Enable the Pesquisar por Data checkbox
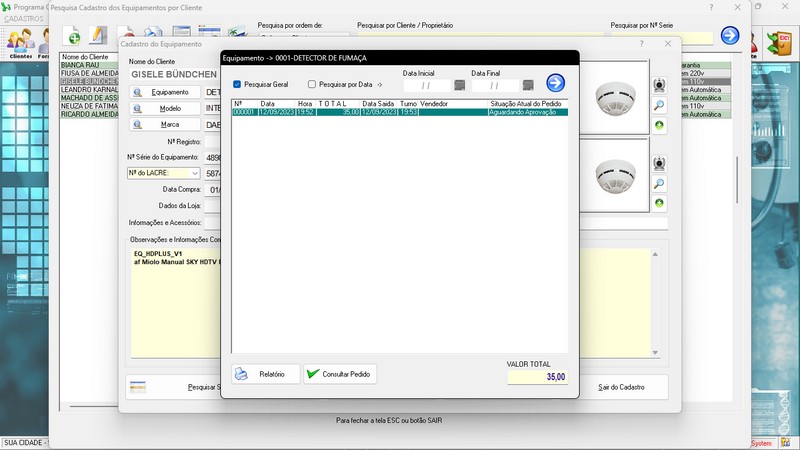 click(312, 85)
